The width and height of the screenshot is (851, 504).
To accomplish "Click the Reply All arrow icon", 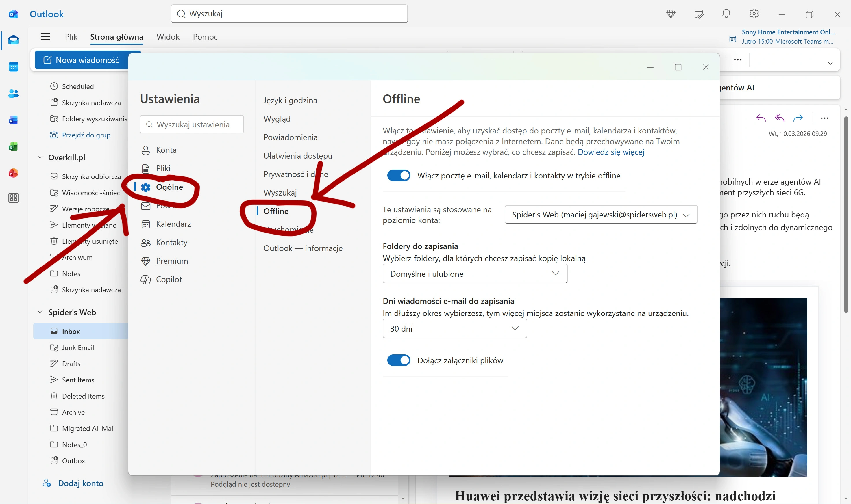I will coord(779,118).
